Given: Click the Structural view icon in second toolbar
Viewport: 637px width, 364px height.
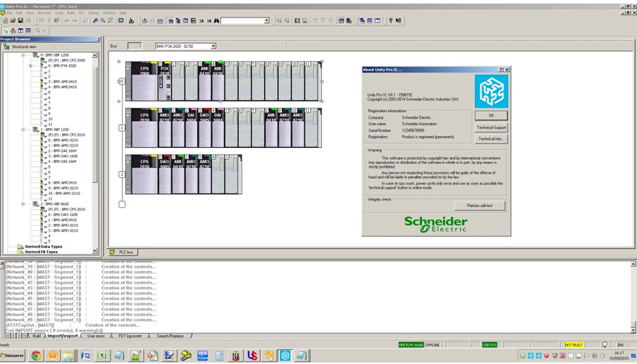Looking at the screenshot, I should pos(5,31).
